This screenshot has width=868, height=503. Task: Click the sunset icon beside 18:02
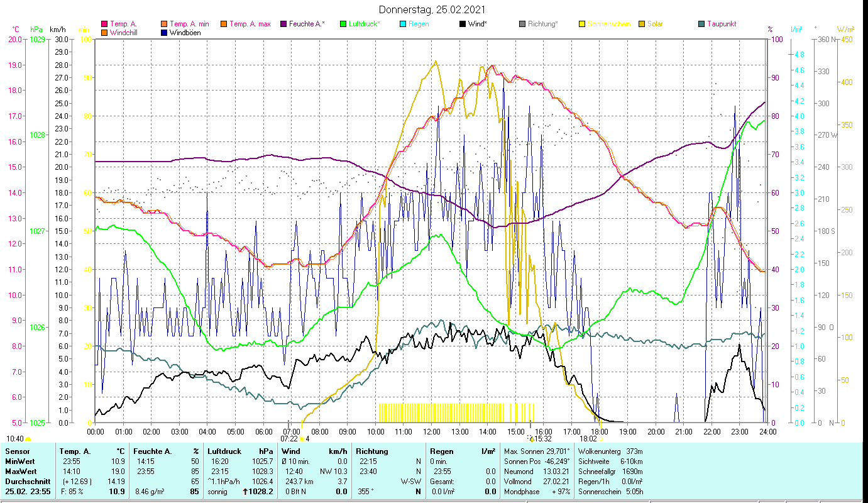[601, 439]
